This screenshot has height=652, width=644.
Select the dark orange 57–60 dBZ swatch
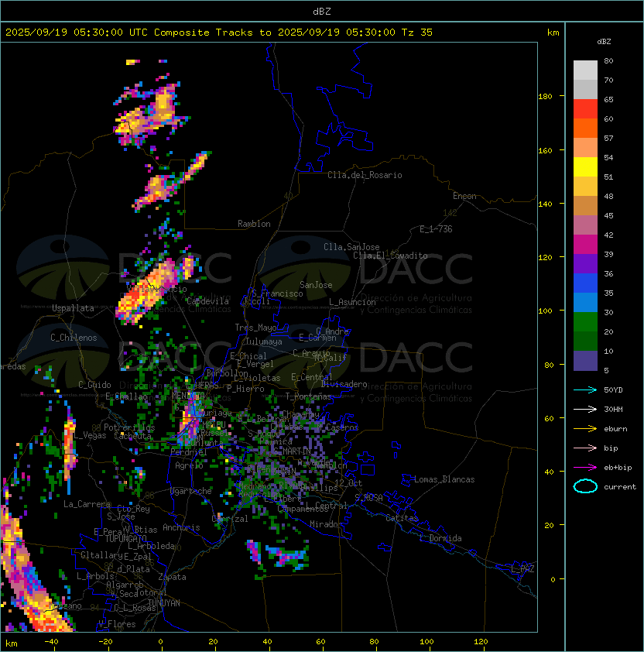[x=585, y=128]
